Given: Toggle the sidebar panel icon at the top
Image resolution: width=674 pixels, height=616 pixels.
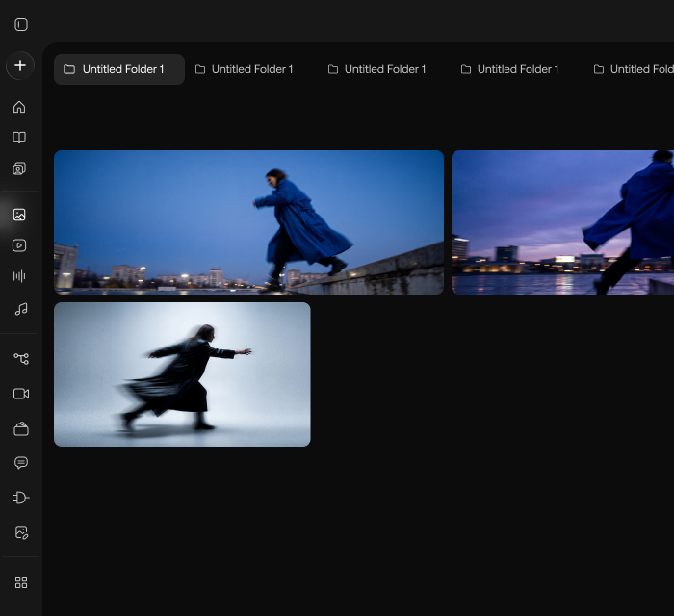Looking at the screenshot, I should pyautogui.click(x=20, y=24).
